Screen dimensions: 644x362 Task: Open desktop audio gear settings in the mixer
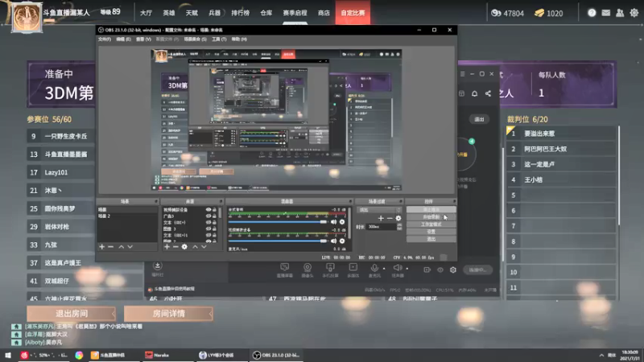(x=342, y=222)
